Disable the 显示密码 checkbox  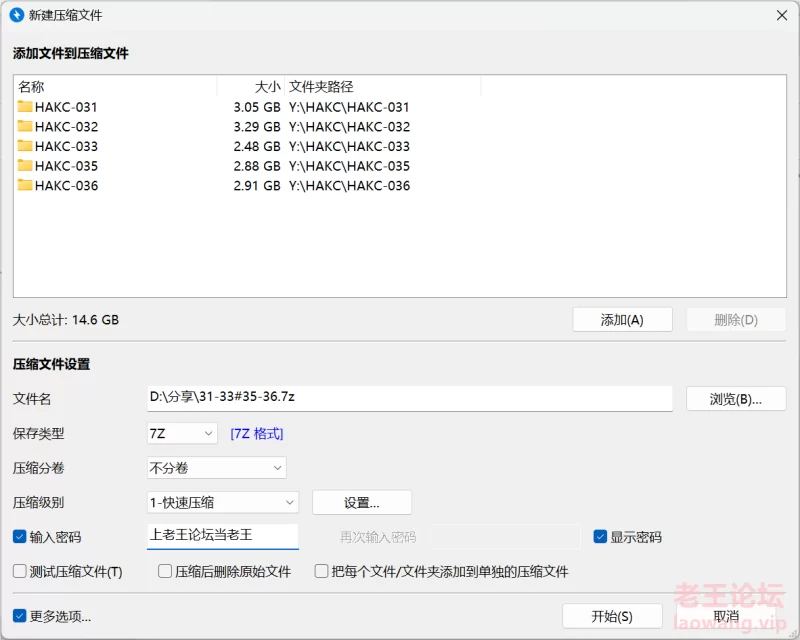click(x=600, y=537)
